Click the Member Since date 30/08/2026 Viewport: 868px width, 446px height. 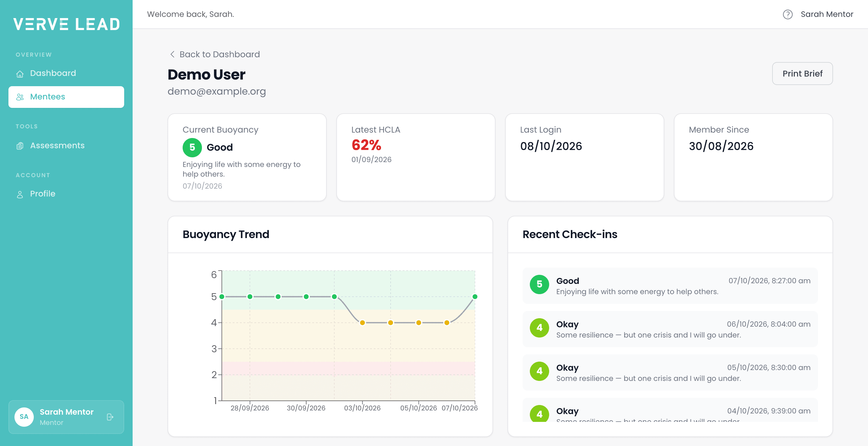point(721,146)
